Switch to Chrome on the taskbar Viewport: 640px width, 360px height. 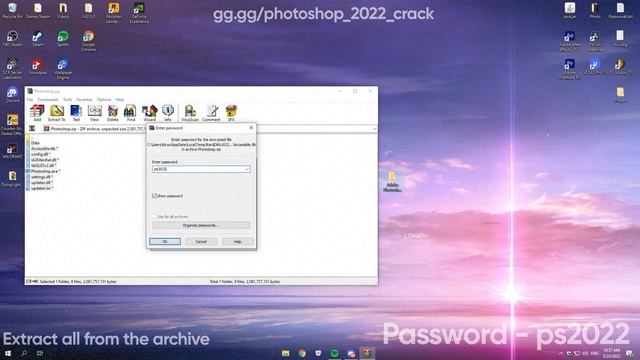pyautogui.click(x=302, y=353)
